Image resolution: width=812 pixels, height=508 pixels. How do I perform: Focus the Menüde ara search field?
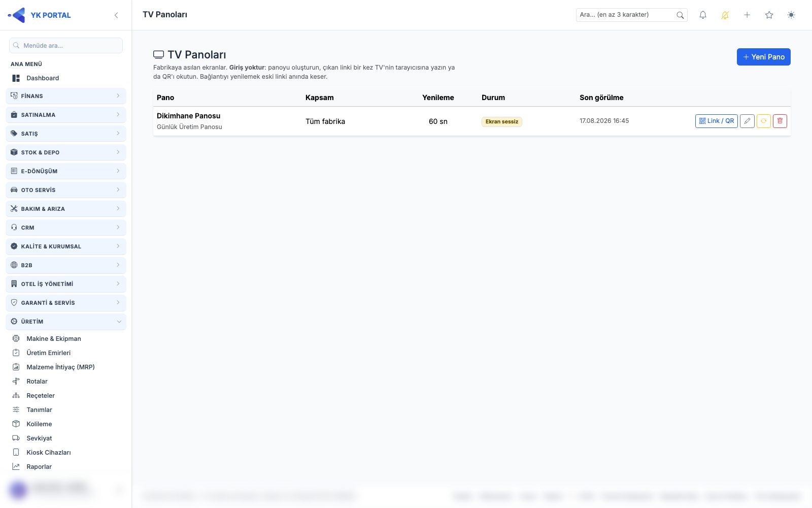click(66, 45)
